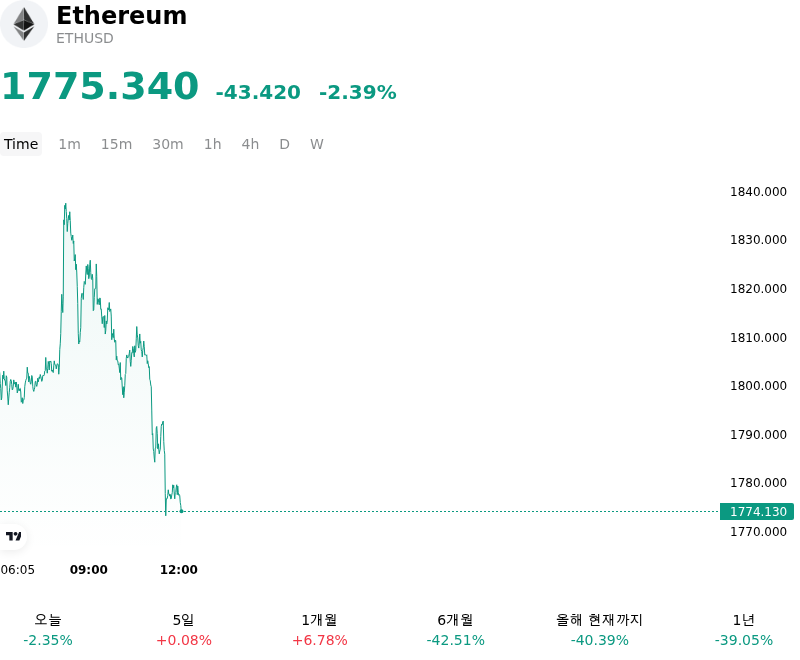Pick the 4h chart interval
Viewport: 800px width, 660px height.
click(x=250, y=144)
